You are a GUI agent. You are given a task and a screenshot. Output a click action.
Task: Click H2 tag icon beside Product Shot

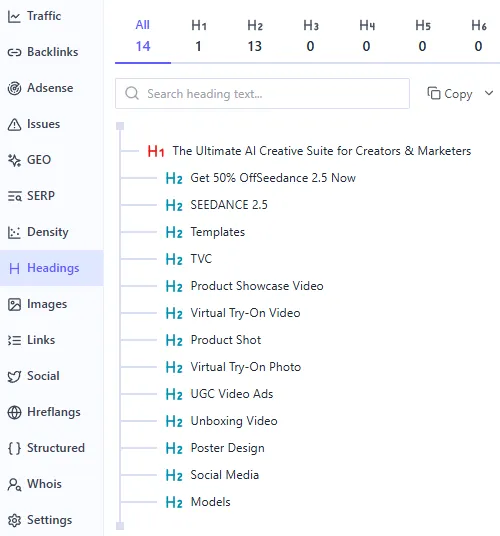pyautogui.click(x=174, y=340)
